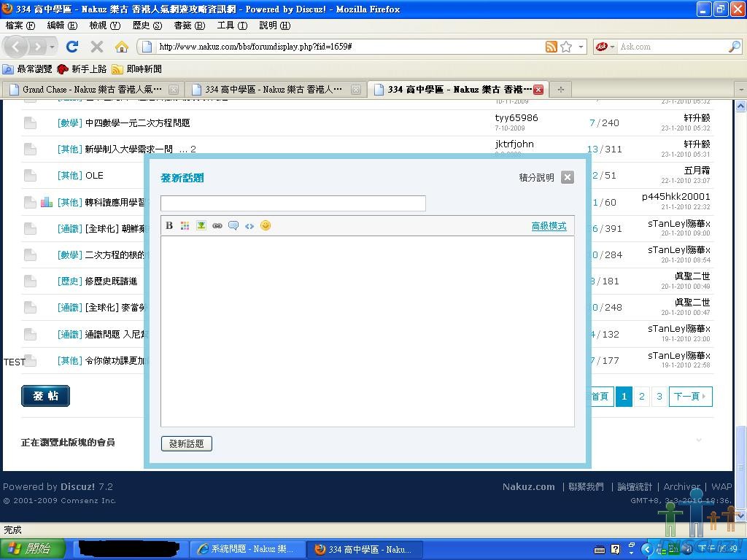
Task: Close the 發新話題 popup dialog
Action: pyautogui.click(x=568, y=177)
